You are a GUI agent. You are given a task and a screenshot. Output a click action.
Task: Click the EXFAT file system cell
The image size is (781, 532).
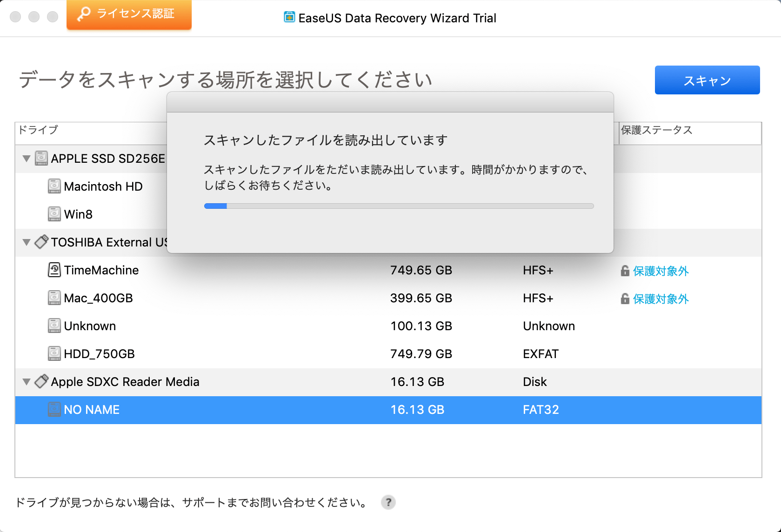tap(541, 354)
